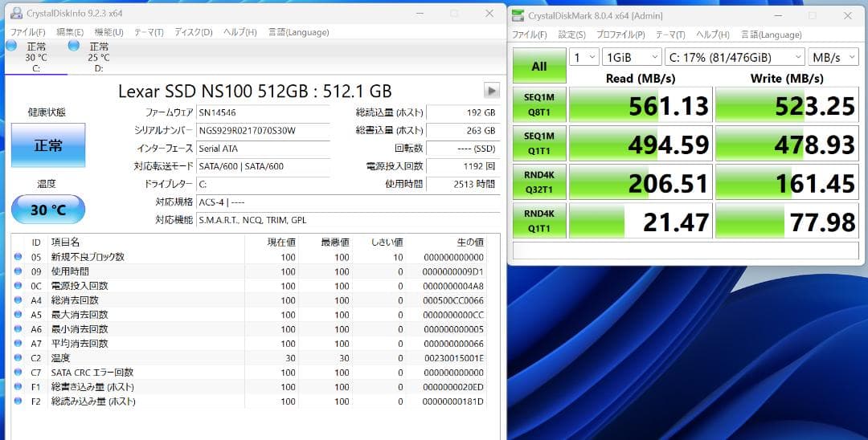
Task: Click the CrystalDiskMark comment text box
Action: tap(686, 251)
